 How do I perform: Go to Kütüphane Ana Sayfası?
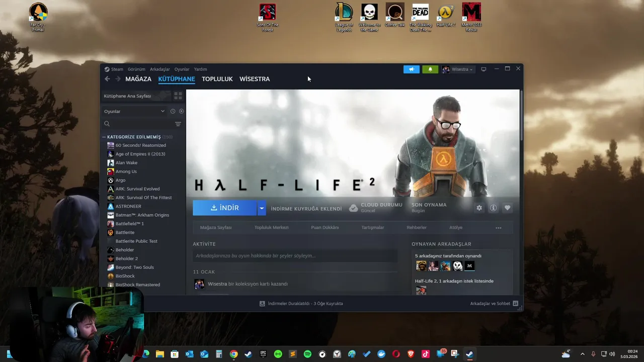pos(136,96)
